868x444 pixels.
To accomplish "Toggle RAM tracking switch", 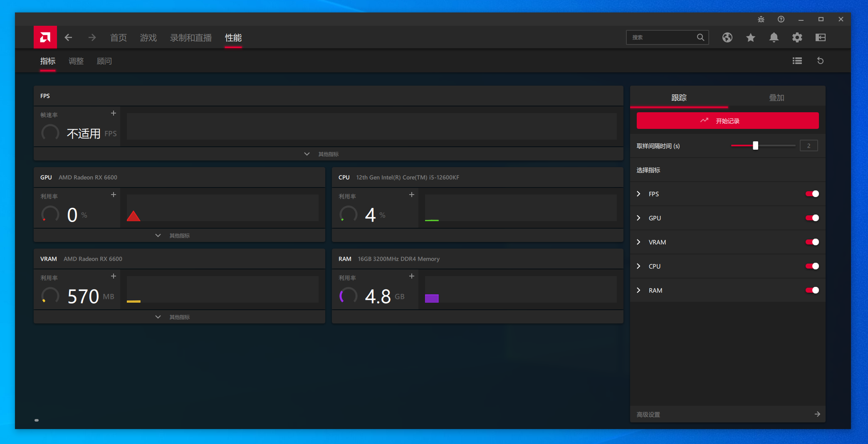I will [812, 290].
